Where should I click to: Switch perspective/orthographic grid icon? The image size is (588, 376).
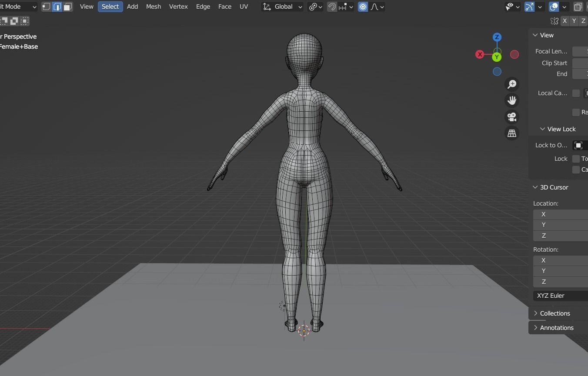[x=512, y=133]
